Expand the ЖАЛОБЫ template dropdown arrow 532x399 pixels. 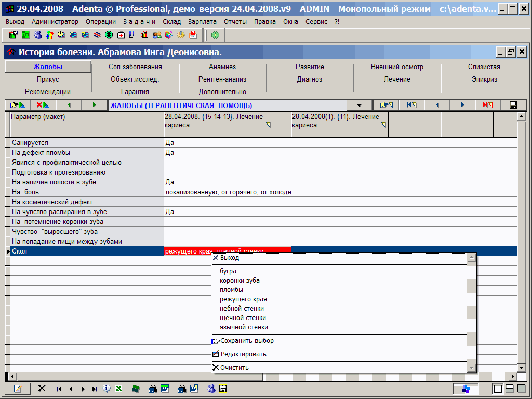coord(359,105)
